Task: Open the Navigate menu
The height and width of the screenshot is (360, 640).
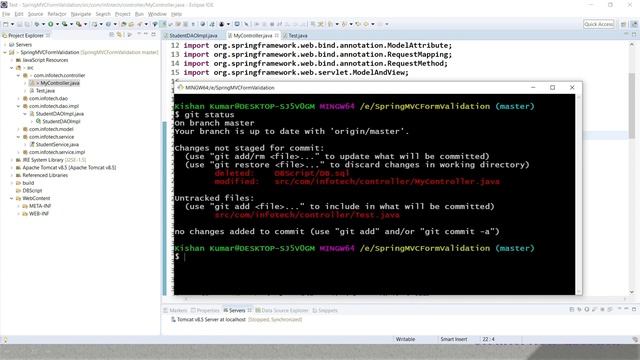Action: click(81, 14)
